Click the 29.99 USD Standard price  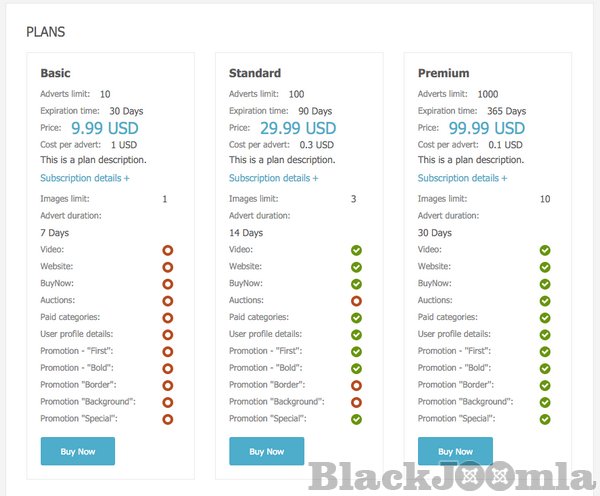[x=298, y=128]
